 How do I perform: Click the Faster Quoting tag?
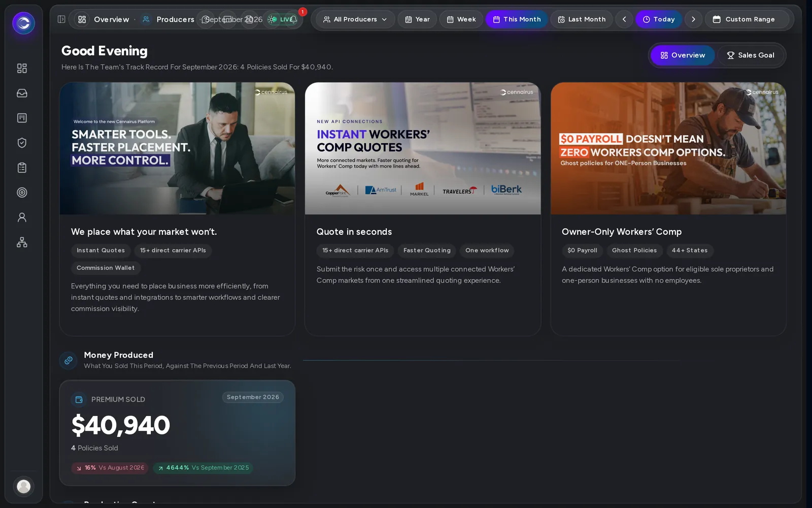pos(427,250)
